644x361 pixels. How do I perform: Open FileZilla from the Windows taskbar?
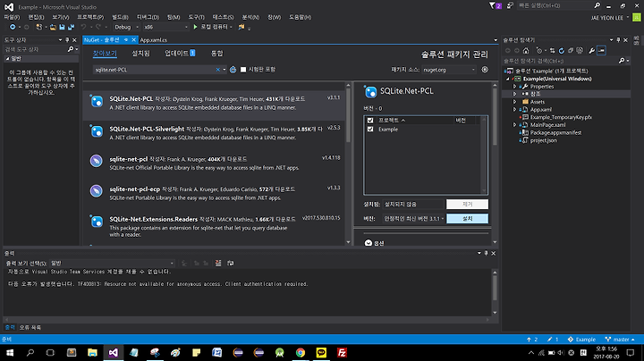(x=342, y=352)
